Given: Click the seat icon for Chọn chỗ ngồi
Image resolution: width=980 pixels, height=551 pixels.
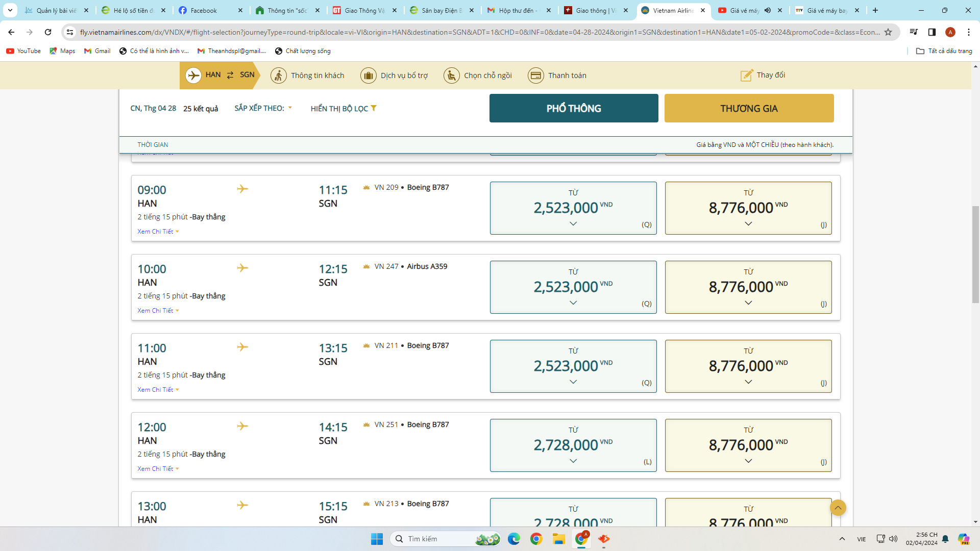Looking at the screenshot, I should point(452,76).
